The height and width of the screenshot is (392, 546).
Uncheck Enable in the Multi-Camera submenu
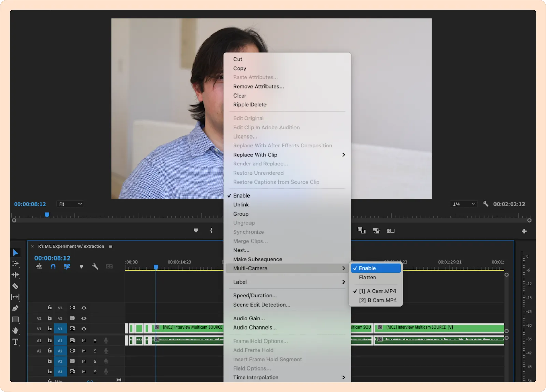(x=376, y=268)
